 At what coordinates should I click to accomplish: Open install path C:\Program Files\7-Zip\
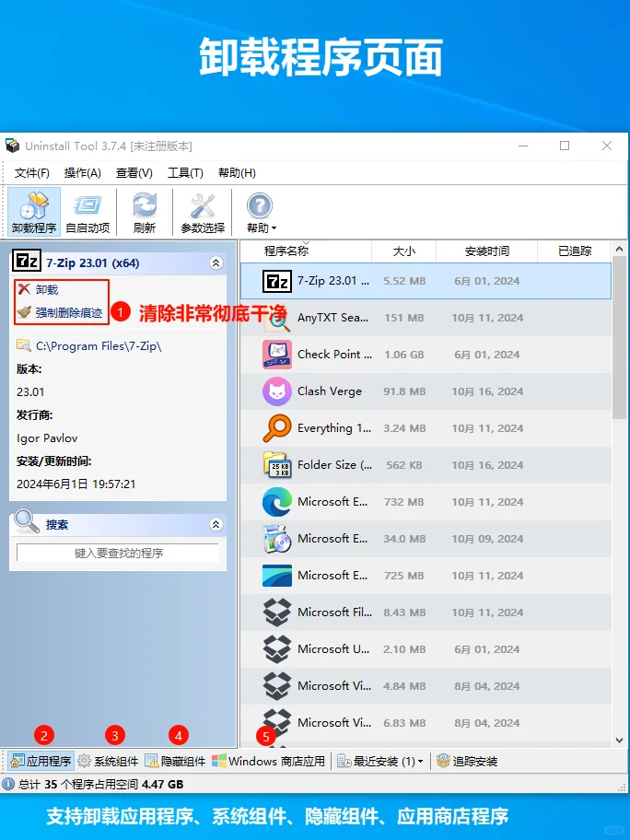(99, 346)
